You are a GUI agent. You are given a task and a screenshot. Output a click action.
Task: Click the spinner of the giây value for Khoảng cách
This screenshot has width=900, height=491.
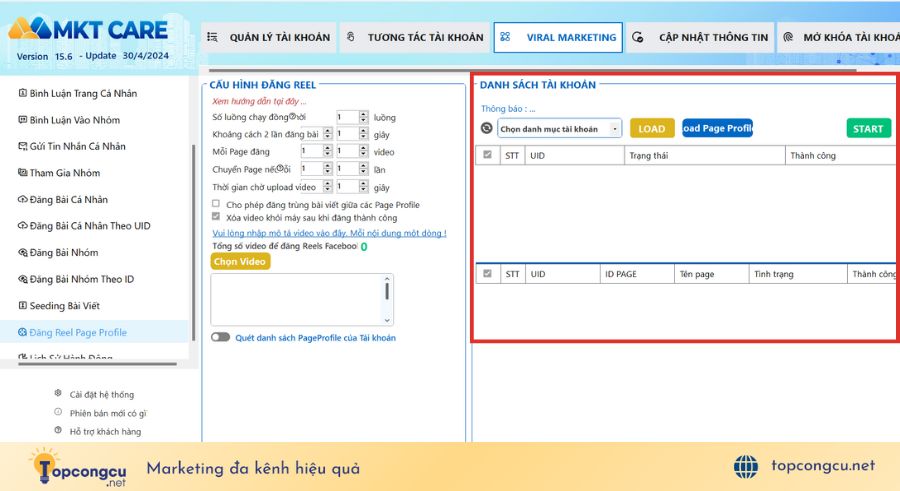click(x=364, y=134)
